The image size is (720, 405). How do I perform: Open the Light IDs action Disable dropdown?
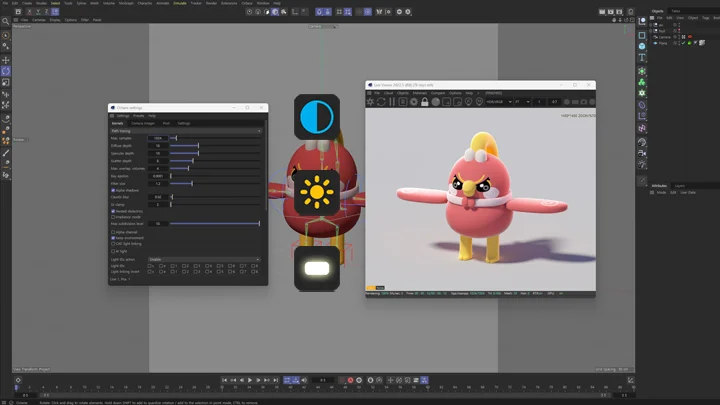pos(204,259)
